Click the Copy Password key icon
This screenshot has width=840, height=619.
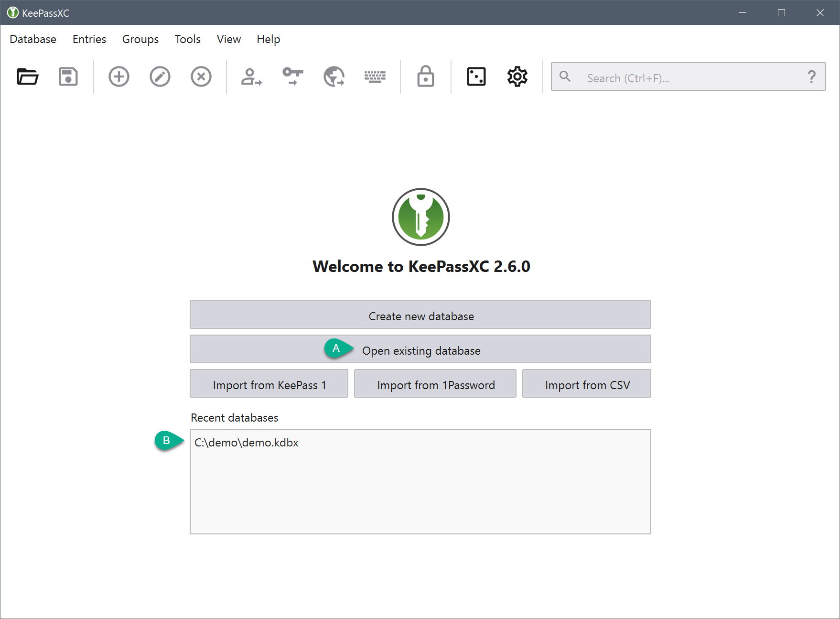pos(292,76)
